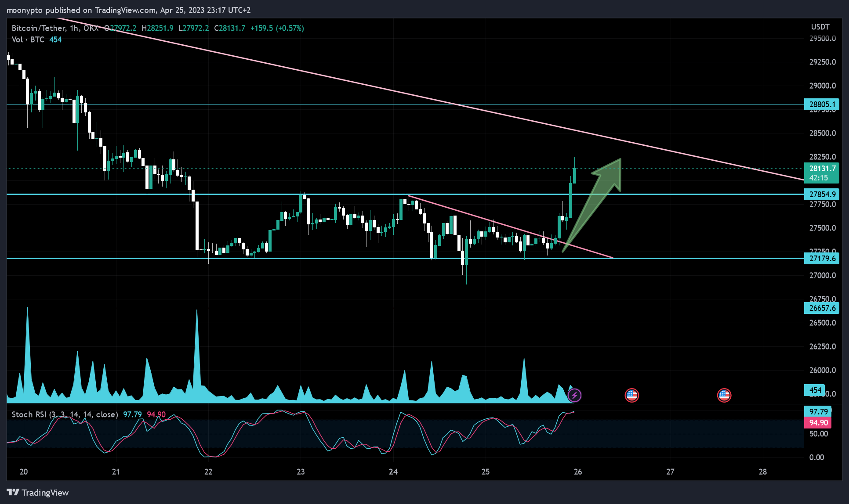Viewport: 849px width, 504px height.
Task: Click the TradingView logo at bottom left
Action: (x=38, y=493)
